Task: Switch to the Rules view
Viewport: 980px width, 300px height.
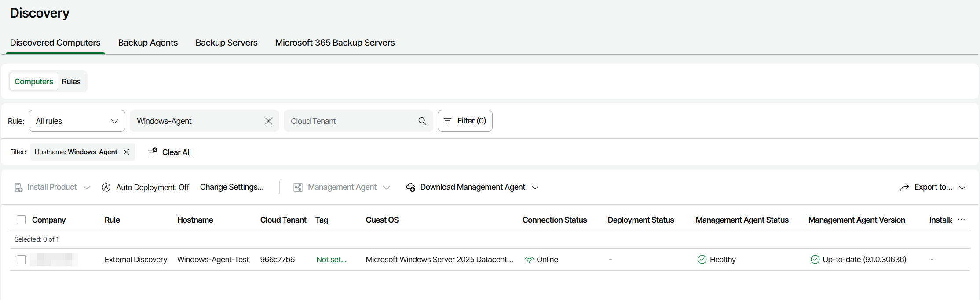Action: pyautogui.click(x=71, y=82)
